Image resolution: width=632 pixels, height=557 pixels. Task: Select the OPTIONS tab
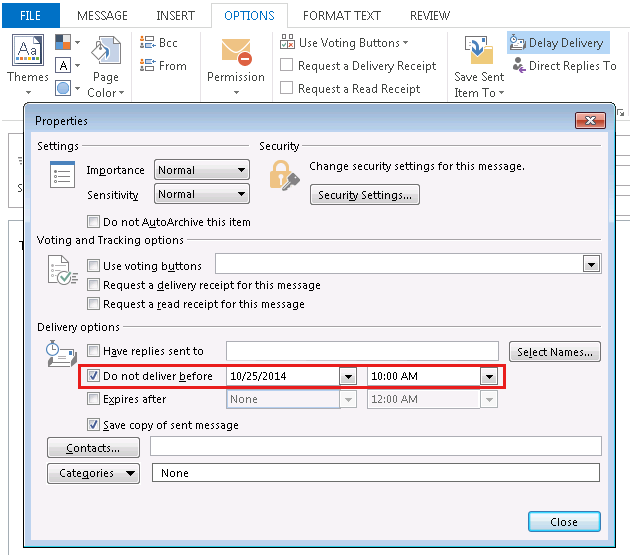[x=249, y=15]
